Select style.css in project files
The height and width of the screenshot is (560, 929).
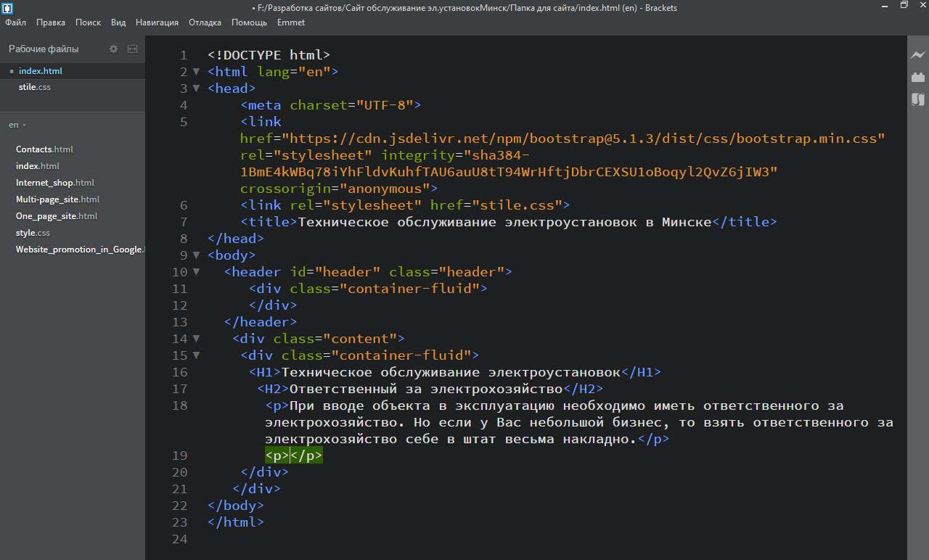[x=33, y=233]
